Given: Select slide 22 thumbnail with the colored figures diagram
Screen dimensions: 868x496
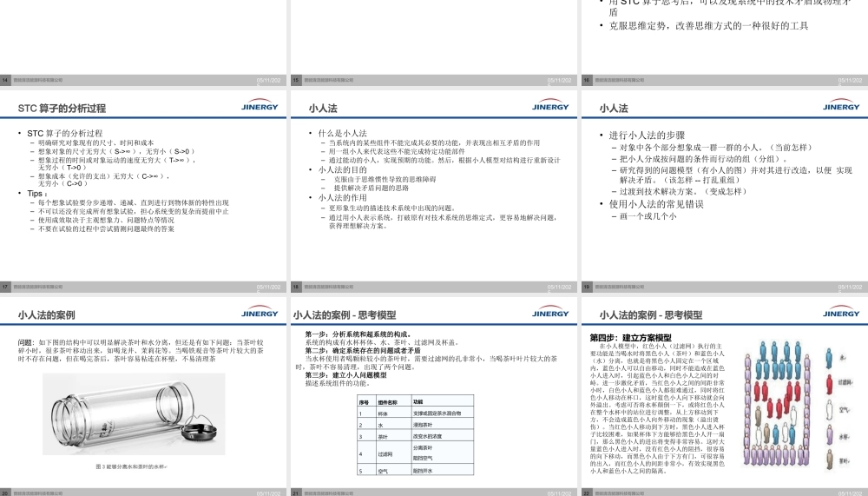Looking at the screenshot, I should click(x=725, y=397).
